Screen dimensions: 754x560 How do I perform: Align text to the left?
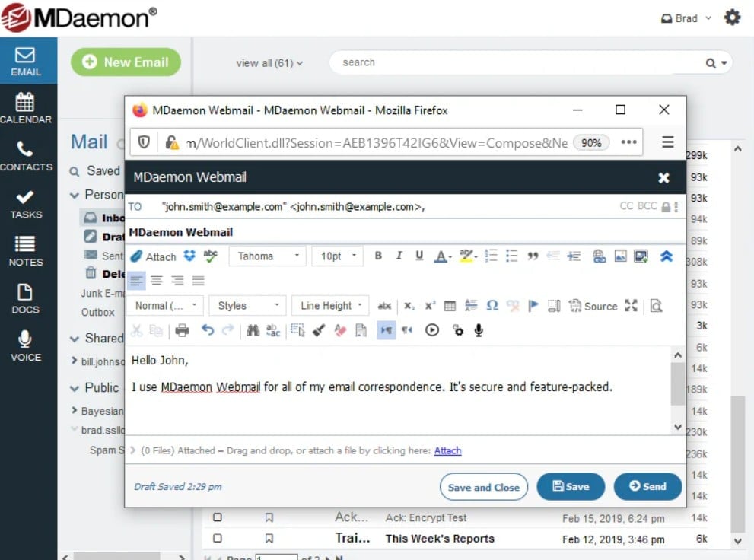click(136, 280)
